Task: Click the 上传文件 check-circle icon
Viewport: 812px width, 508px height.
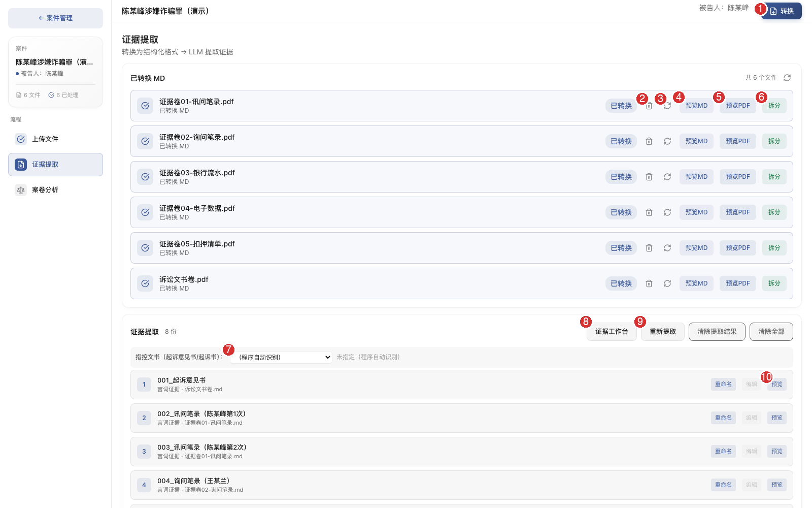Action: pos(21,139)
